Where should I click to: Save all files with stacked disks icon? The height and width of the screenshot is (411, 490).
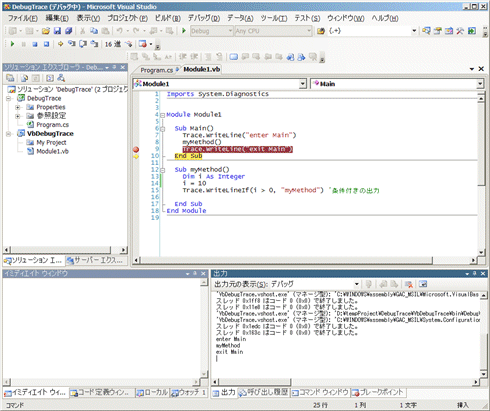69,31
